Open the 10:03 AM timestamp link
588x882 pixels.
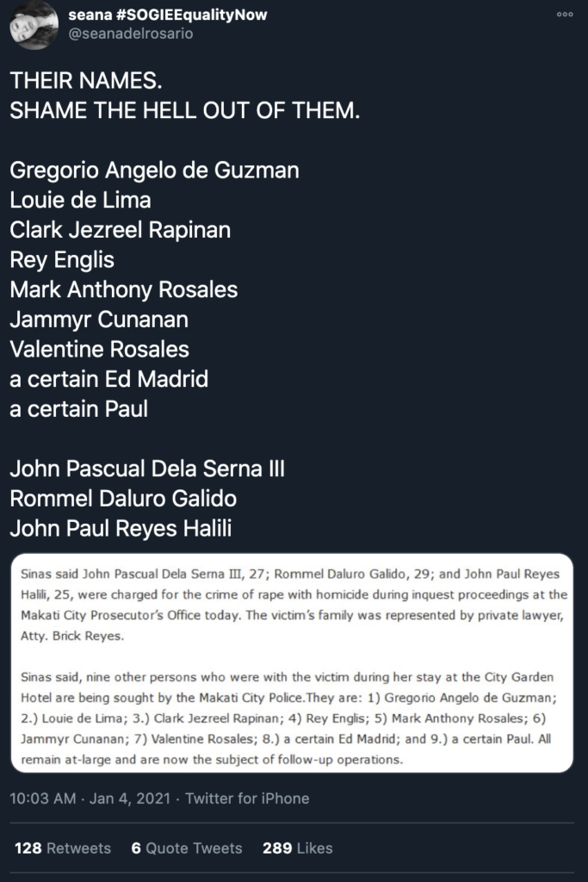(x=43, y=798)
